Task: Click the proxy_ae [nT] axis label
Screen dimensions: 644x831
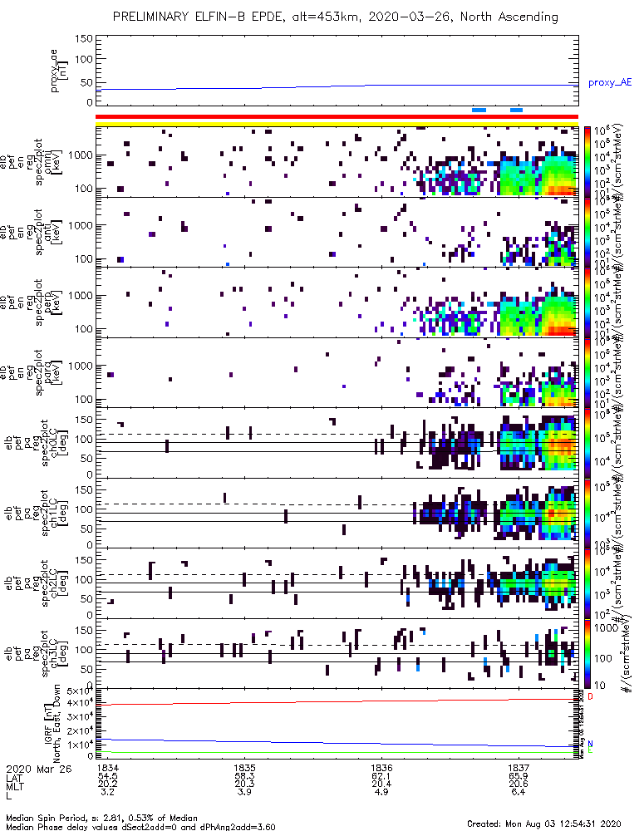Action: click(58, 71)
